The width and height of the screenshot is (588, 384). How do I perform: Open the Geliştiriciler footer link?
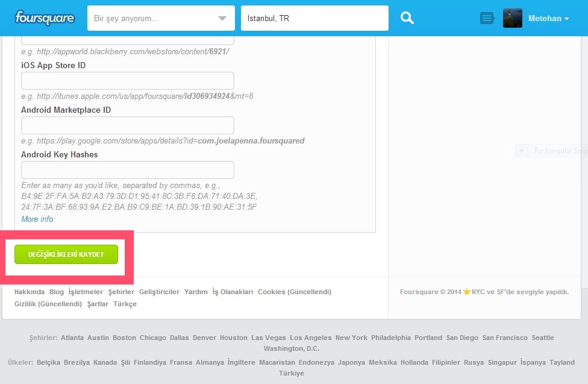point(159,292)
